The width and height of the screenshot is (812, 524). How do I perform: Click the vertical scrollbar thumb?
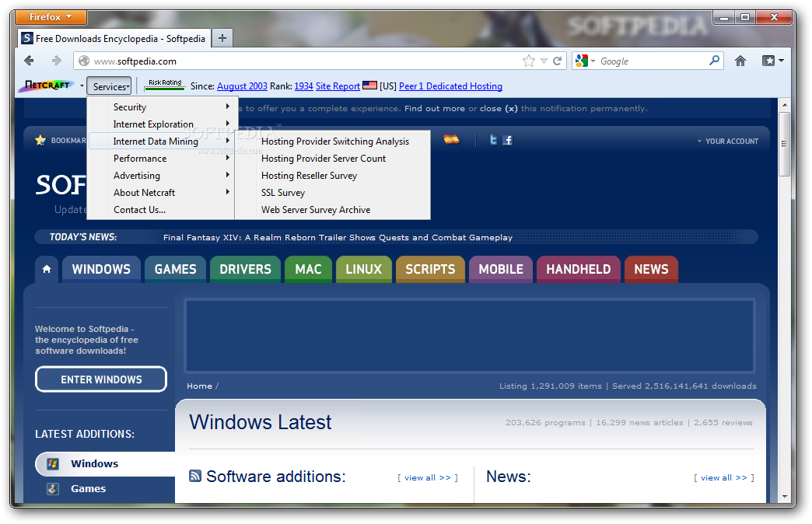[784, 144]
